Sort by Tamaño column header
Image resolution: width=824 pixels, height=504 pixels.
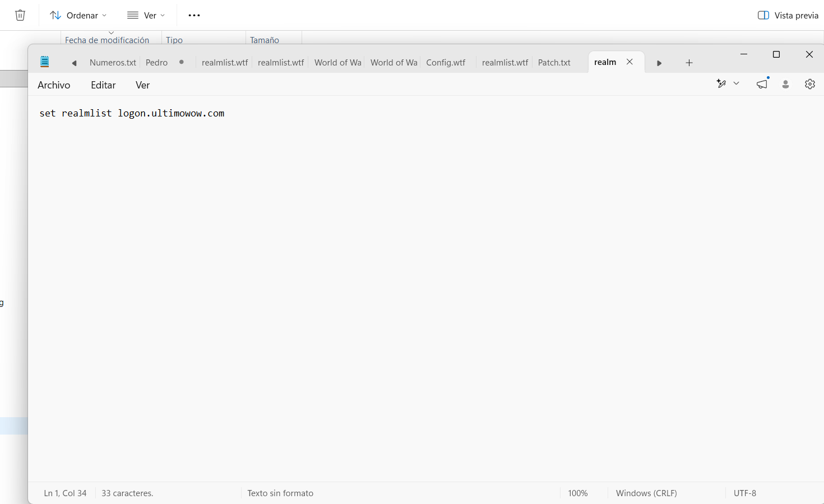click(x=265, y=40)
